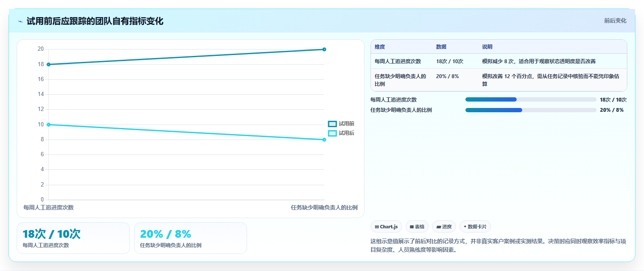Click x-axis label 每周人工追进度次数
The width and height of the screenshot is (644, 271).
tap(48, 207)
